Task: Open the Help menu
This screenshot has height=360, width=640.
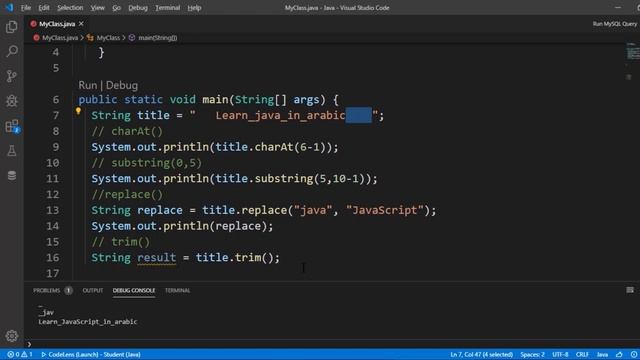Action: [x=194, y=7]
